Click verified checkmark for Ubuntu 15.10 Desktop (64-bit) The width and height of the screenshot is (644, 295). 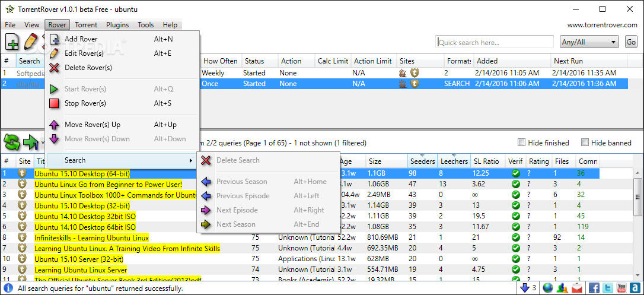(x=515, y=173)
